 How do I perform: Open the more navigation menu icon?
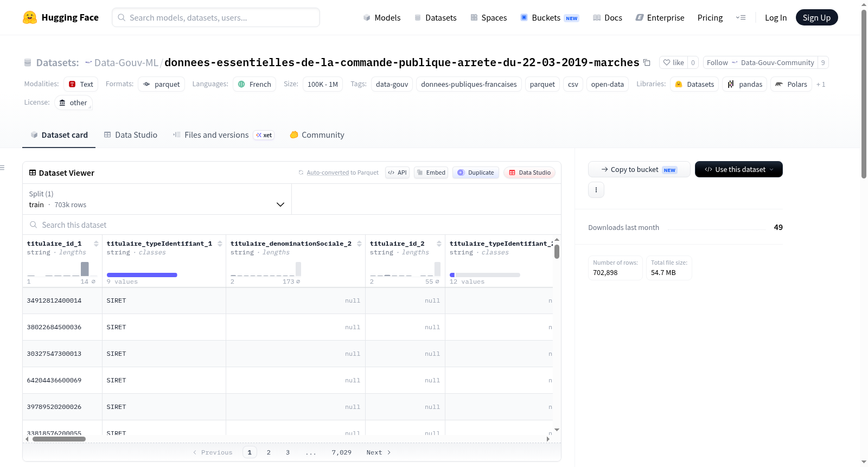tap(741, 17)
